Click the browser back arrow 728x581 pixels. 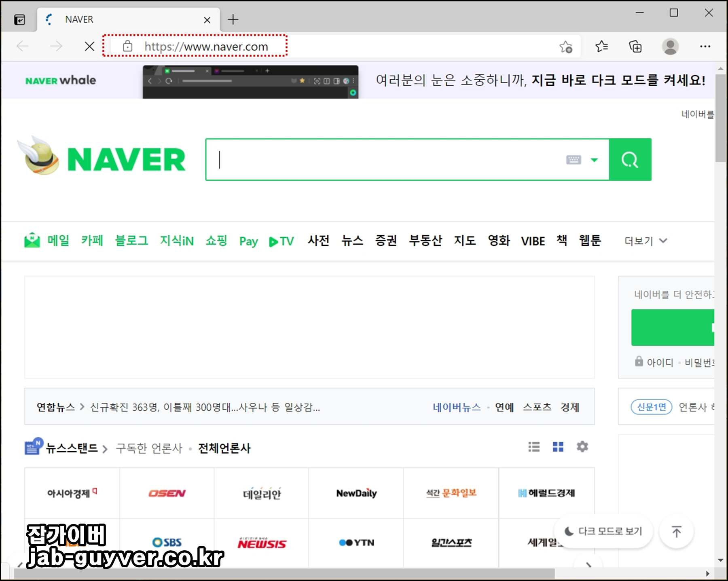pyautogui.click(x=23, y=46)
